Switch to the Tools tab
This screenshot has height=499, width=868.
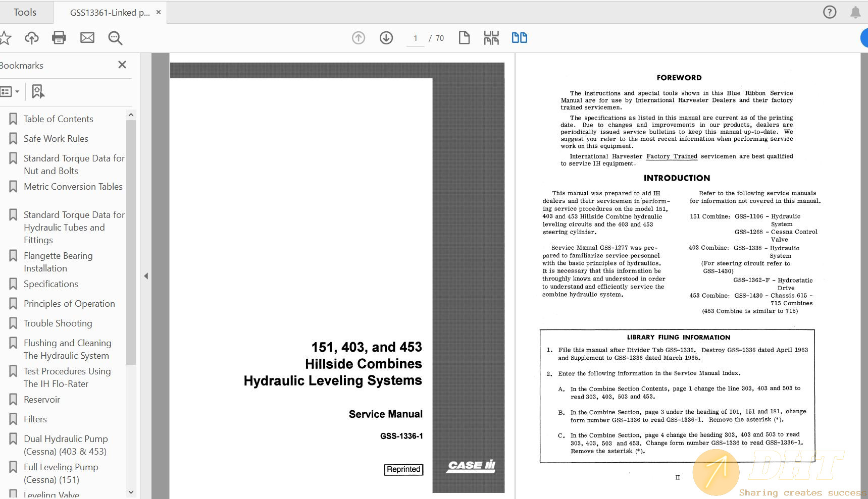point(25,12)
